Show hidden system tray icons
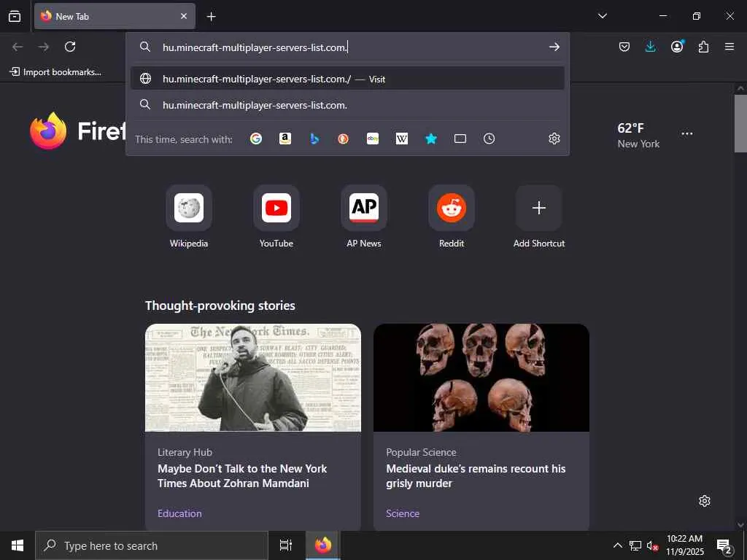Screen dimensions: 747x560 click(617, 545)
